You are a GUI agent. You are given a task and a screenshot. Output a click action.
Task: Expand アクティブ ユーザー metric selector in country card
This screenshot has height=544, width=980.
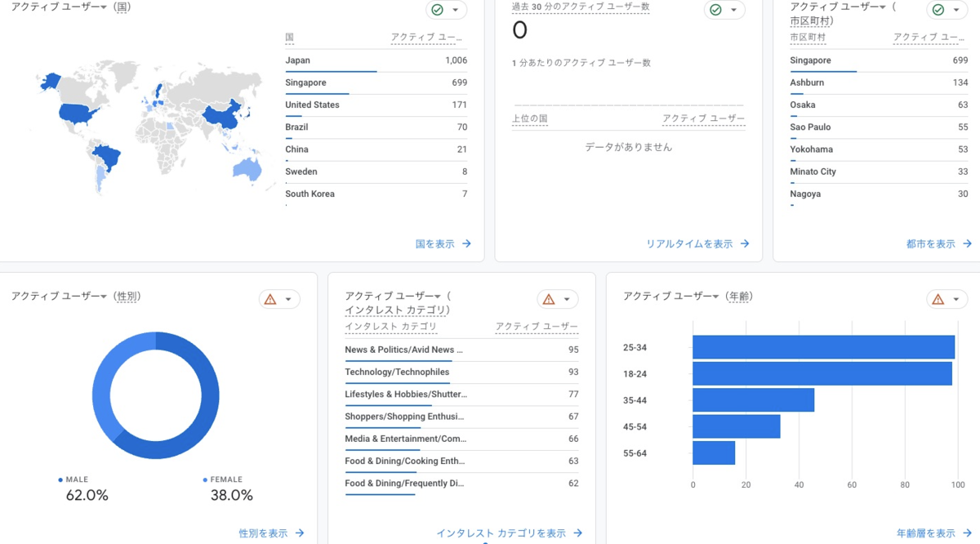[x=59, y=7]
